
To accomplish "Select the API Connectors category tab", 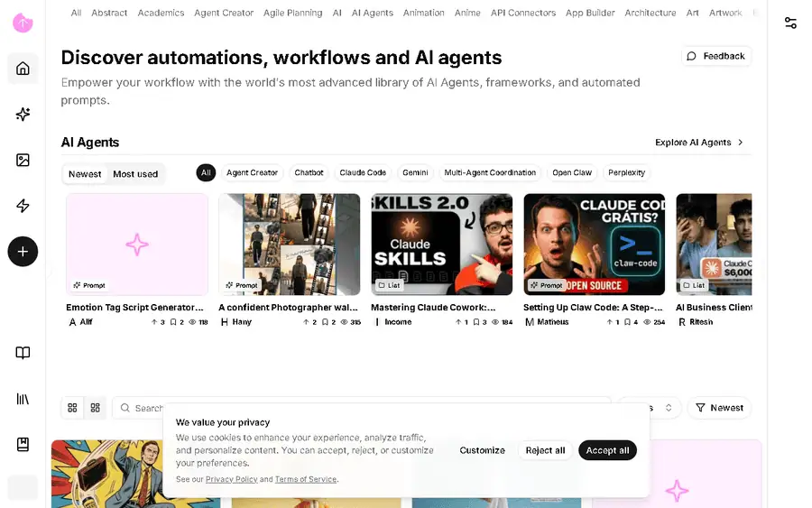I will pos(523,13).
